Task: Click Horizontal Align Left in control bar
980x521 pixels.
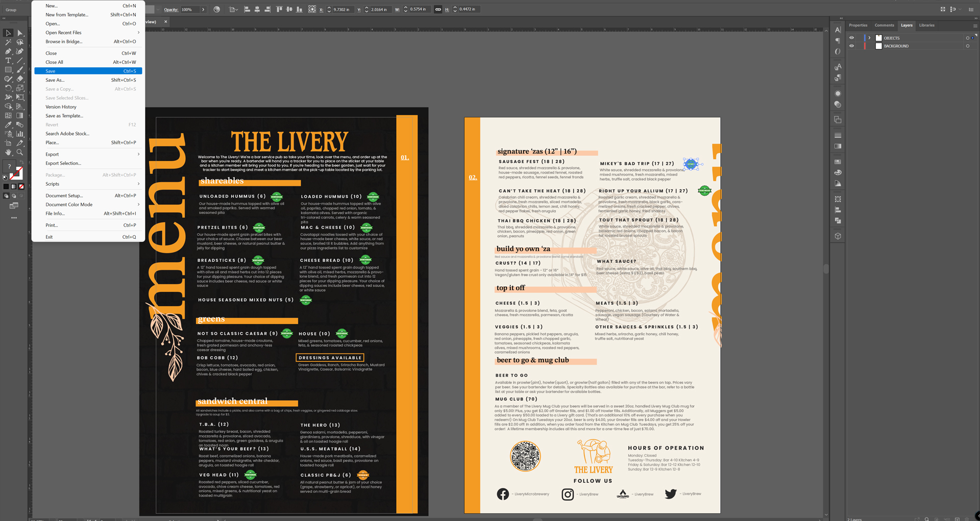Action: [x=247, y=9]
